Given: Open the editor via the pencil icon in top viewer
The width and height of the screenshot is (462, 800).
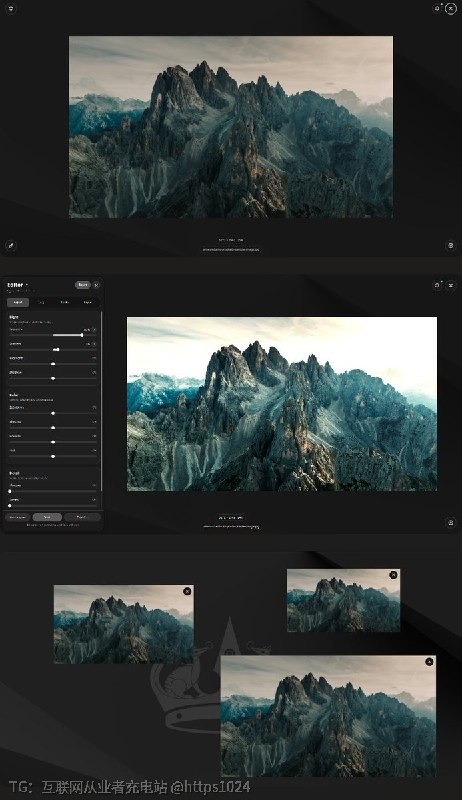Looking at the screenshot, I should [10, 245].
